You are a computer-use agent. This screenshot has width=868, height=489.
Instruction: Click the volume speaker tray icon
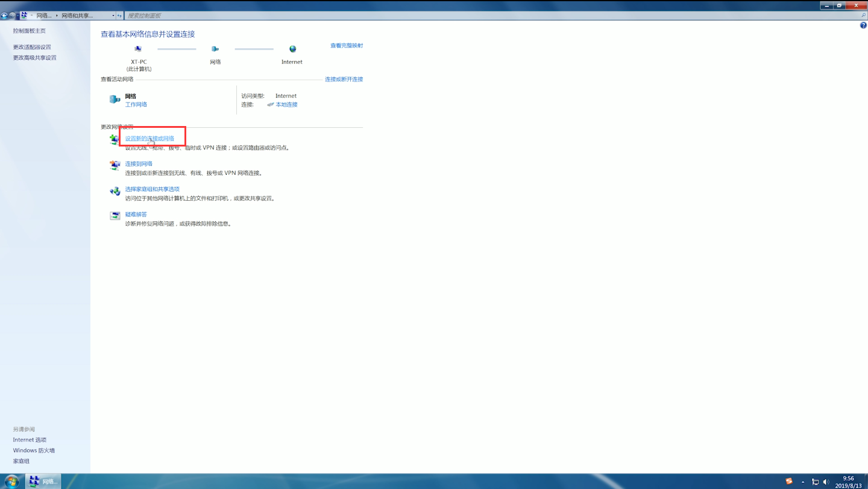tap(826, 482)
